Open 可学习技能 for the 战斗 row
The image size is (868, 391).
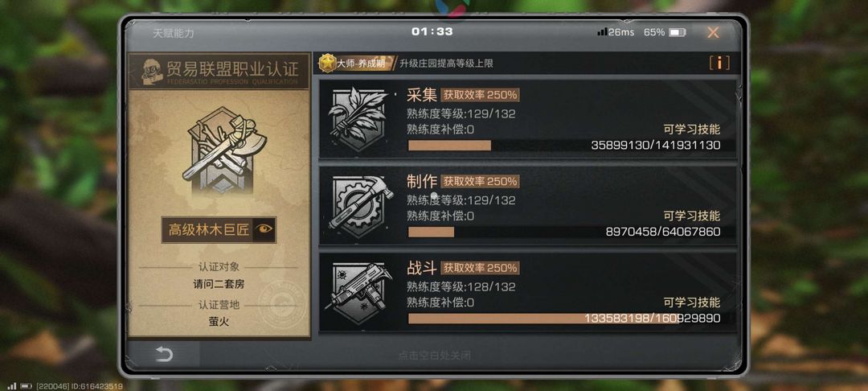click(x=692, y=303)
